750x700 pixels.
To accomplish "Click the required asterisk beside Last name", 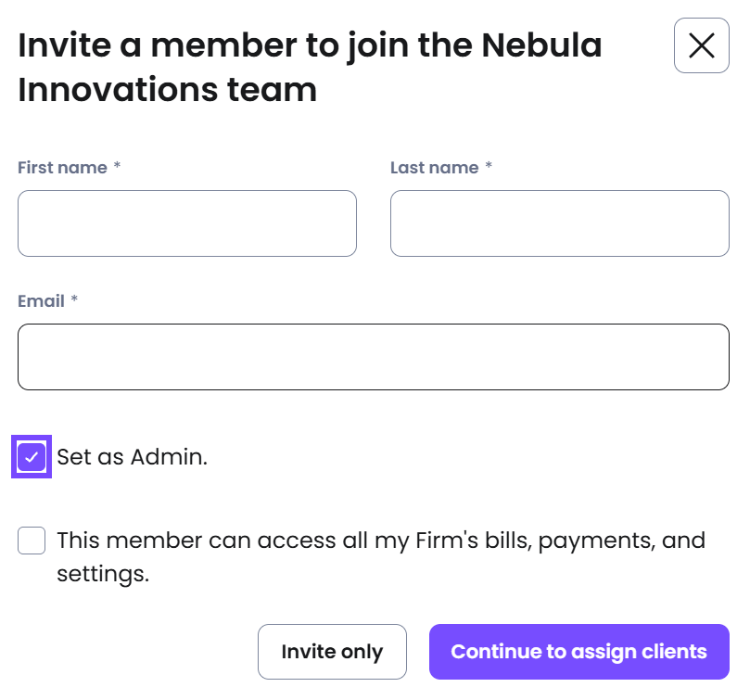I will pyautogui.click(x=489, y=166).
